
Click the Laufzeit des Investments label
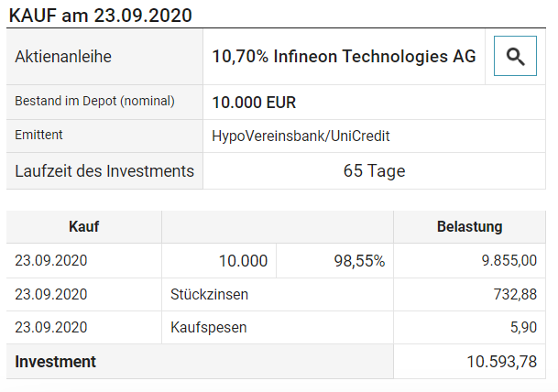pyautogui.click(x=104, y=171)
